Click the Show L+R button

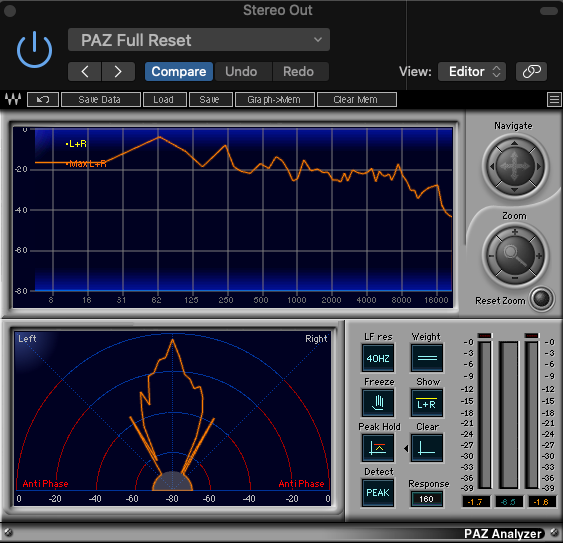[427, 403]
